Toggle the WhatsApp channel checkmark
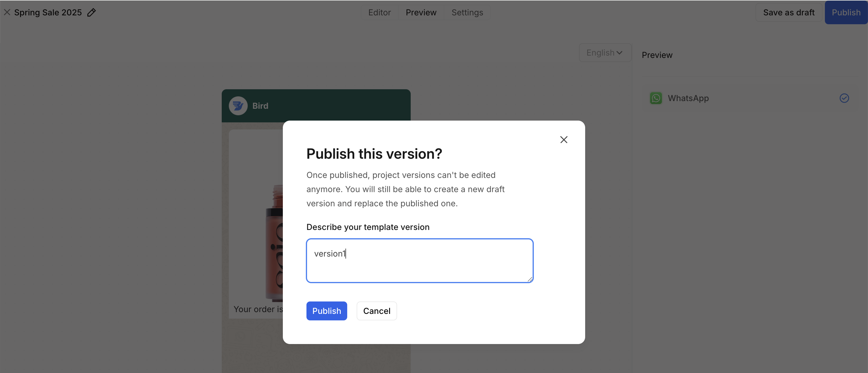 click(x=844, y=98)
